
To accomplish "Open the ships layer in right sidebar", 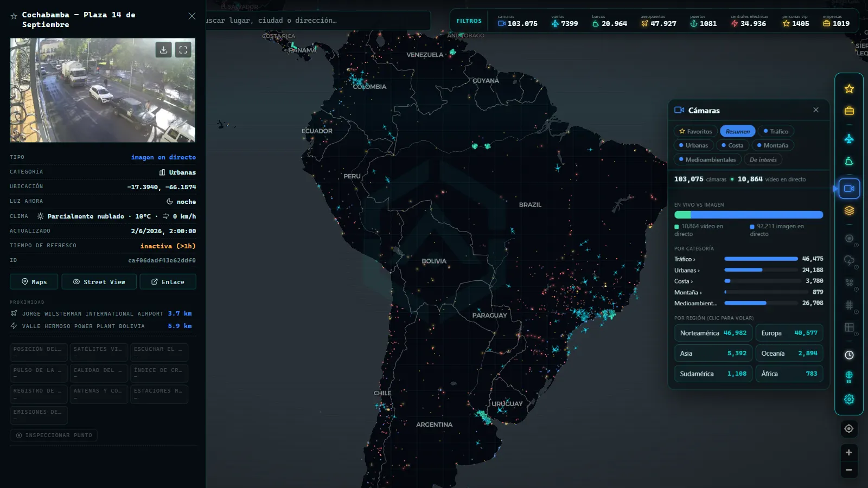I will pyautogui.click(x=849, y=162).
